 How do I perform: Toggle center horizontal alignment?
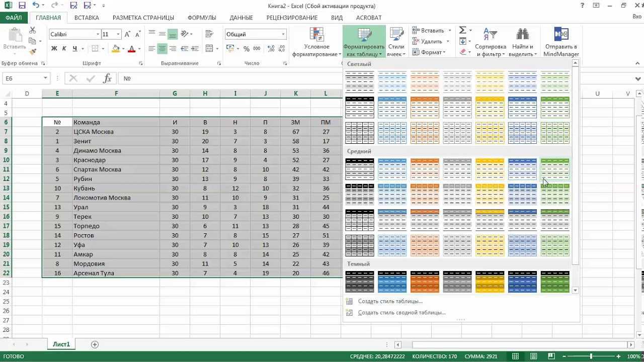[162, 49]
